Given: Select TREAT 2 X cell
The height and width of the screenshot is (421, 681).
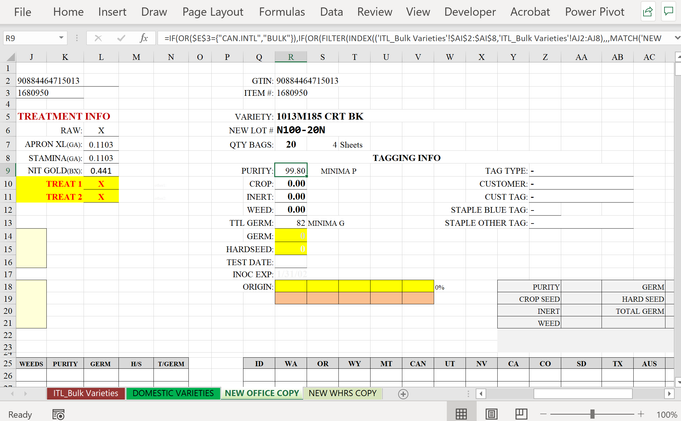Looking at the screenshot, I should (x=101, y=197).
